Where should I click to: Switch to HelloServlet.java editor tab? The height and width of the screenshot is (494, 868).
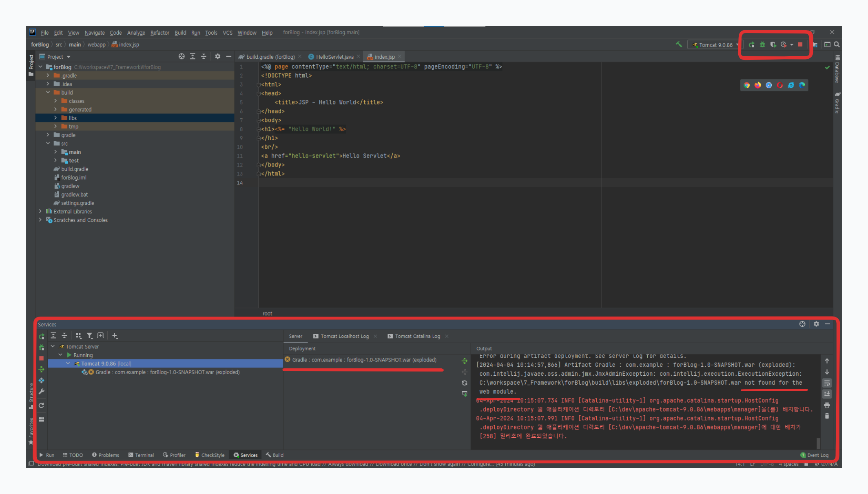[x=334, y=57]
